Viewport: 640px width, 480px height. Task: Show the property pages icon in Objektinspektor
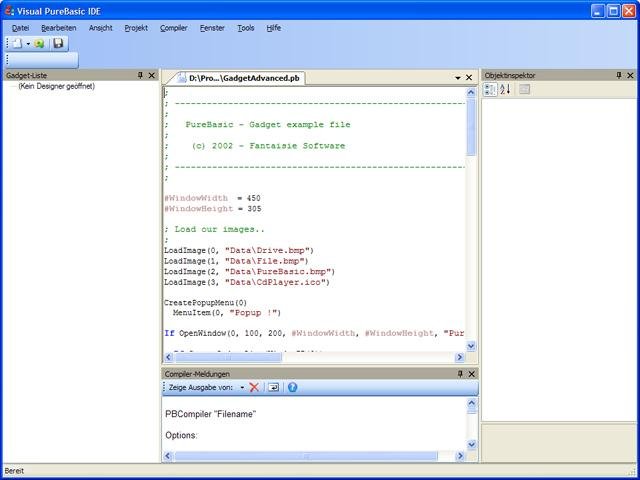coord(524,89)
